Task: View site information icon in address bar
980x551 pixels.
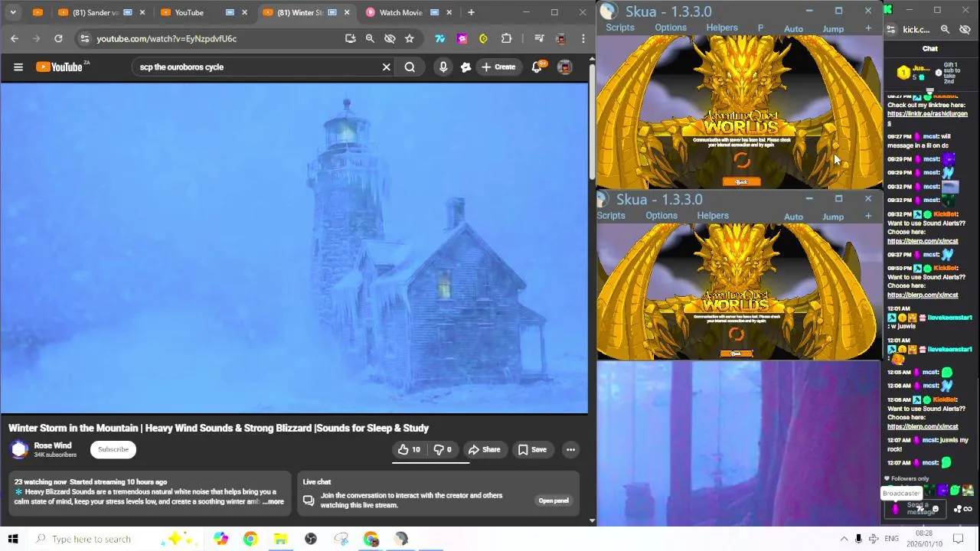Action: click(84, 38)
